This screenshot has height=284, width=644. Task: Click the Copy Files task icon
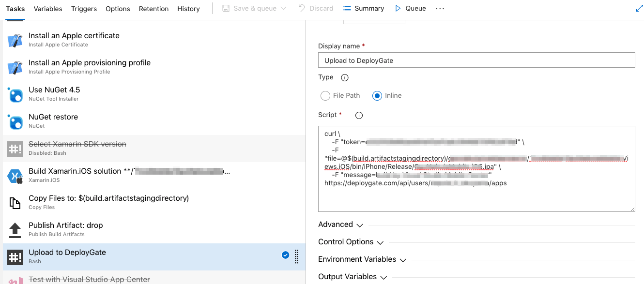(15, 203)
